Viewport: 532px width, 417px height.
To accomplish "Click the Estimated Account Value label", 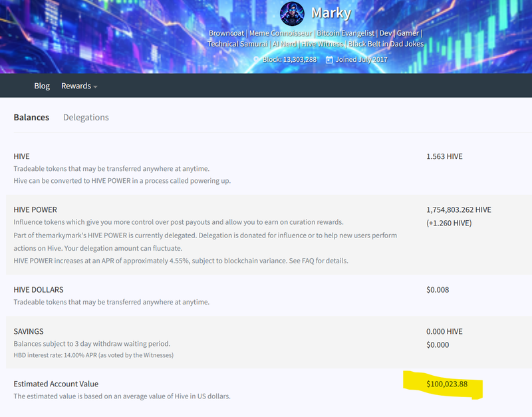I will pyautogui.click(x=56, y=384).
